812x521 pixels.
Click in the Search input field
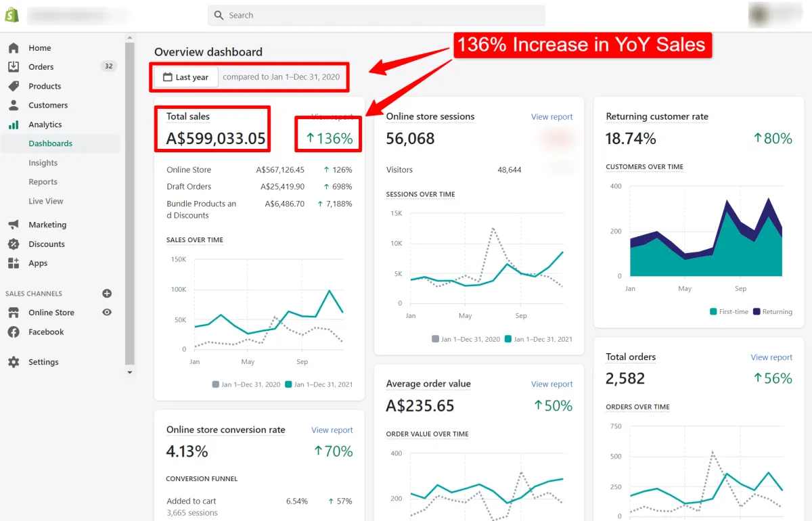tap(376, 15)
